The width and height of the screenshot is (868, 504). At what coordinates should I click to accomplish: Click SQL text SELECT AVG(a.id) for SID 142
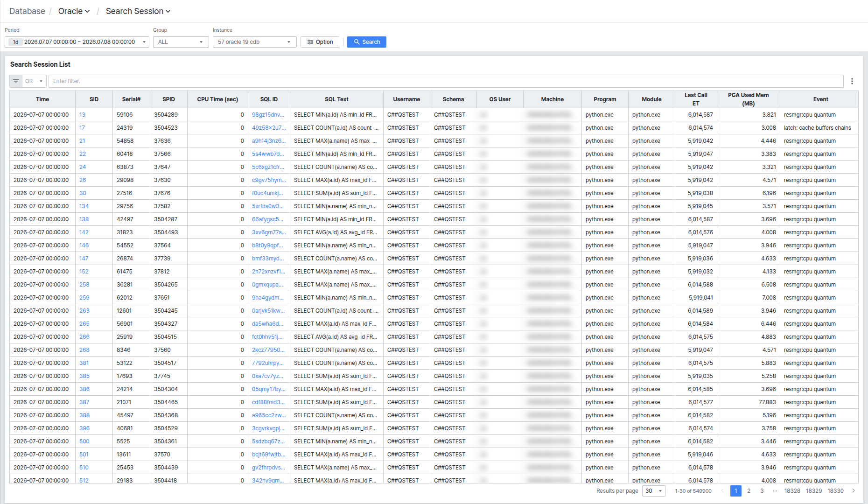[336, 232]
